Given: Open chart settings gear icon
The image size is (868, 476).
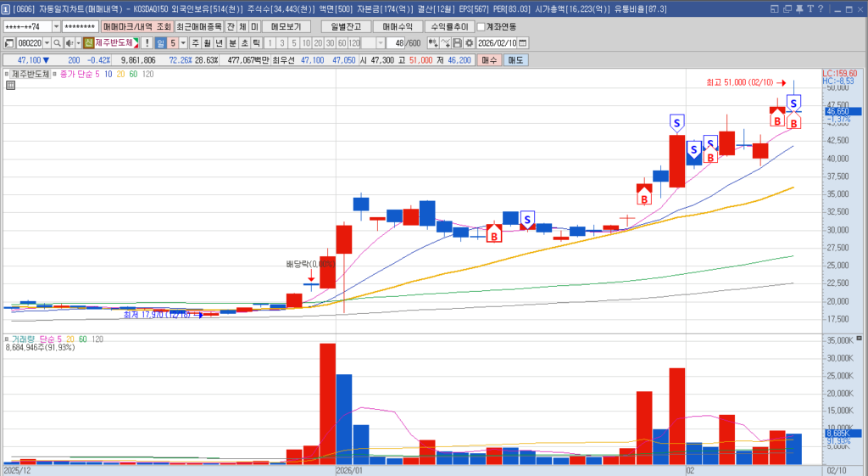Looking at the screenshot, I should (x=469, y=43).
